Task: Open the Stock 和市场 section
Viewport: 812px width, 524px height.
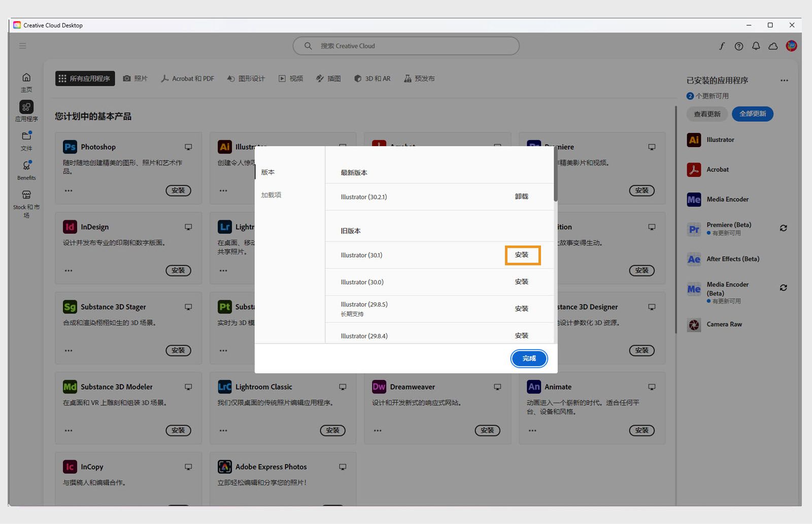Action: (26, 202)
